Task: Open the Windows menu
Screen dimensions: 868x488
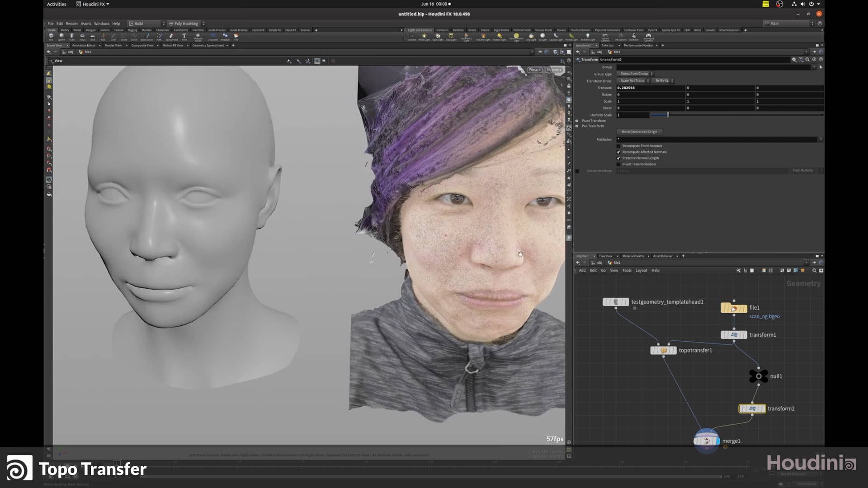Action: (102, 23)
